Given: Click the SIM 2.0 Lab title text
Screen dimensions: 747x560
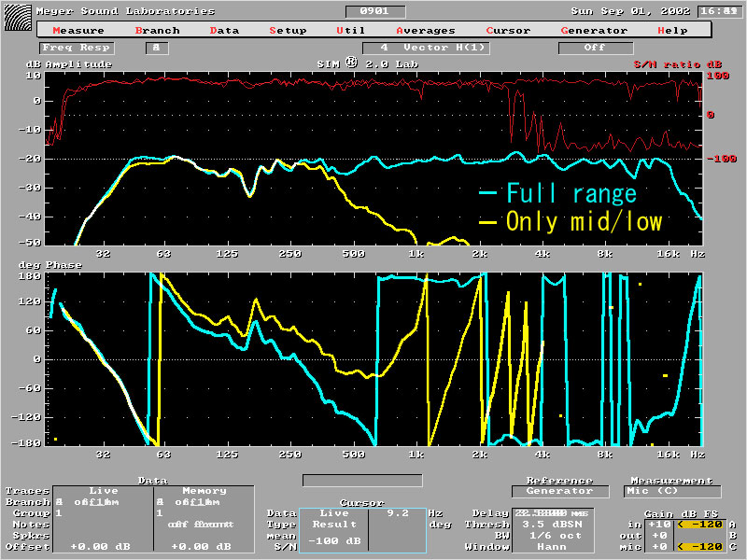Looking at the screenshot, I should 368,63.
